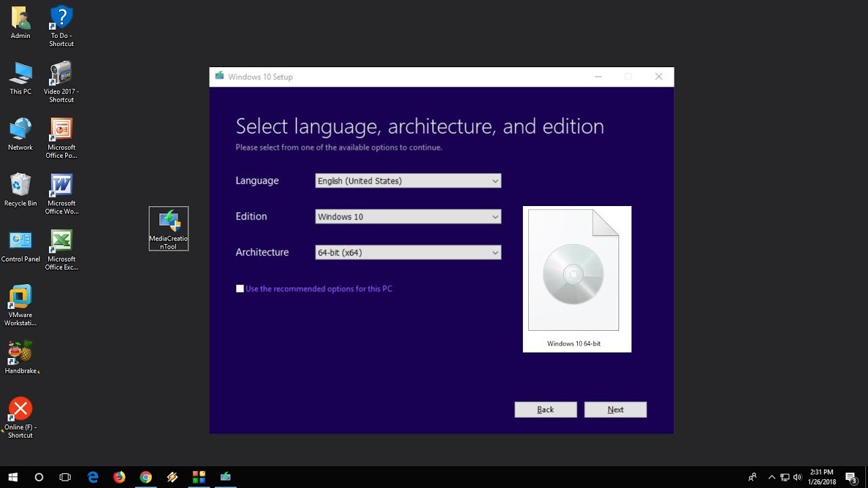The image size is (868, 488).
Task: Enable Use the recommended options checkbox
Action: tap(240, 289)
